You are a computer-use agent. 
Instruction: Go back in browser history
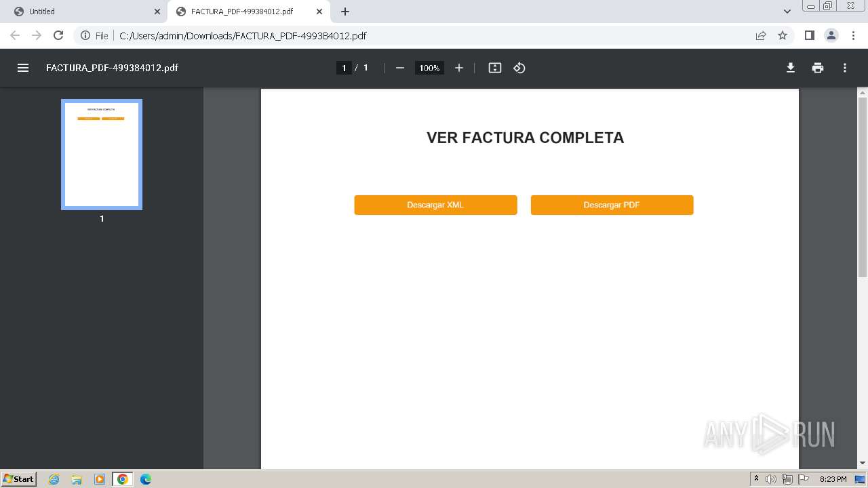coord(15,35)
